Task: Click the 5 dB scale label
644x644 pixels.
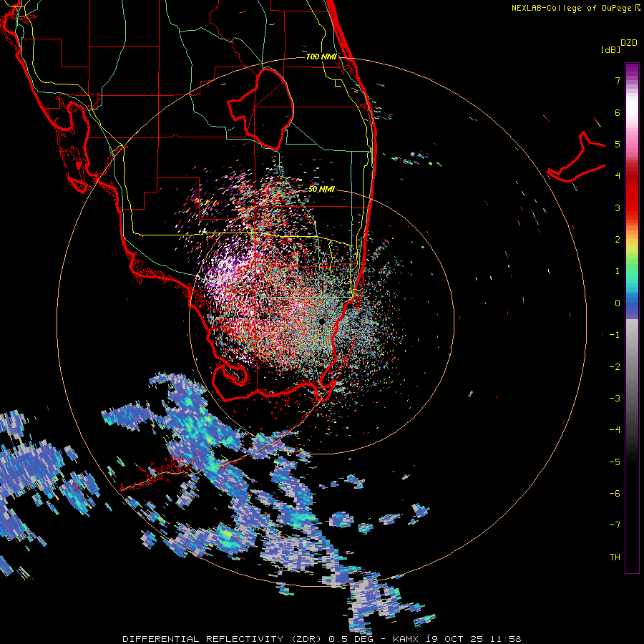Action: tap(618, 144)
